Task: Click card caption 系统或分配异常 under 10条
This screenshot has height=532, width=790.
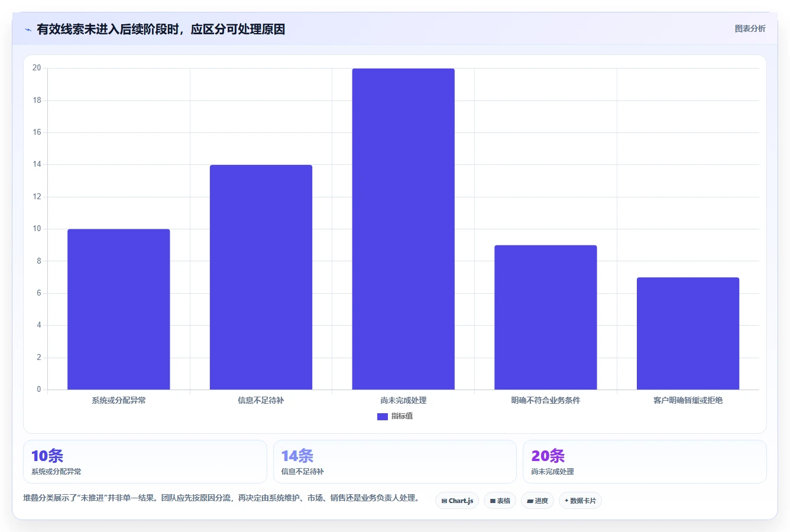Action: 56,472
